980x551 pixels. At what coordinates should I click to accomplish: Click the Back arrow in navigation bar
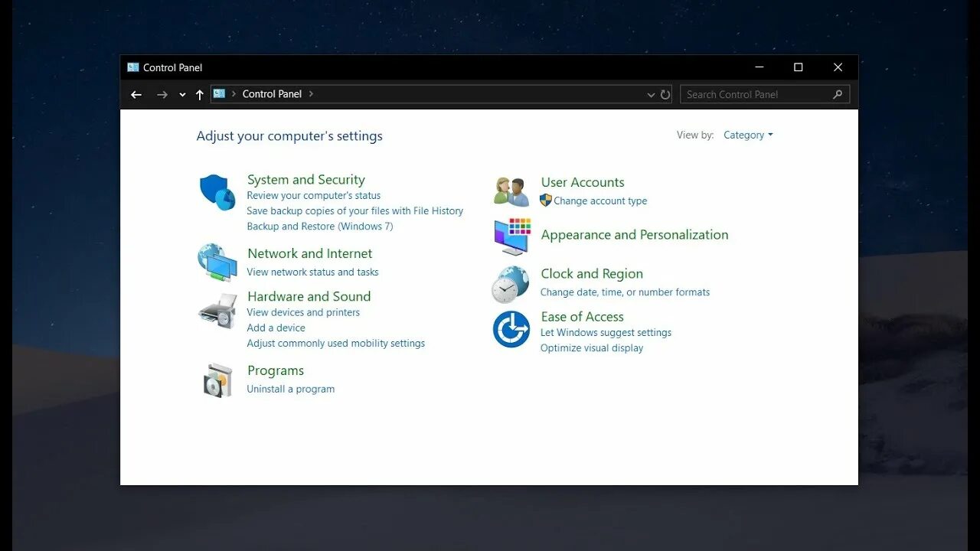[x=136, y=94]
